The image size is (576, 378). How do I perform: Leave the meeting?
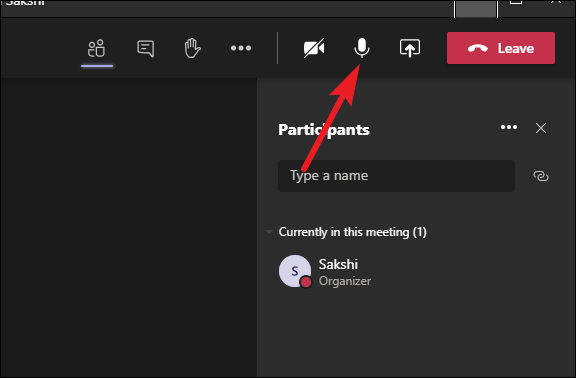[501, 48]
